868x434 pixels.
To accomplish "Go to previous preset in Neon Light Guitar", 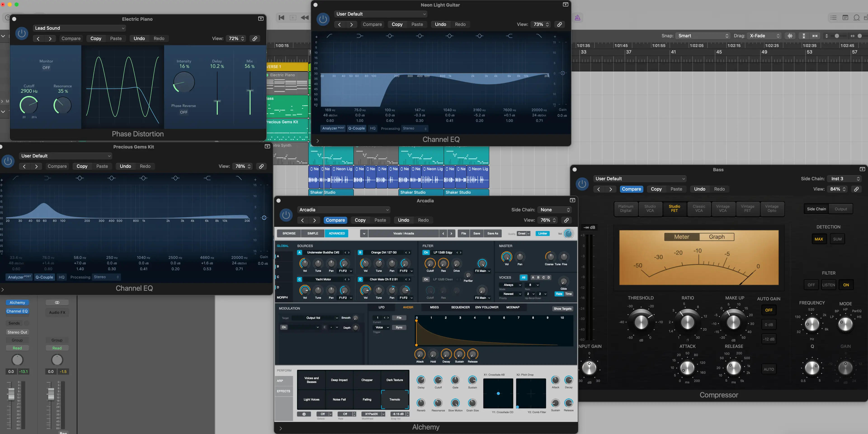I will pos(339,25).
